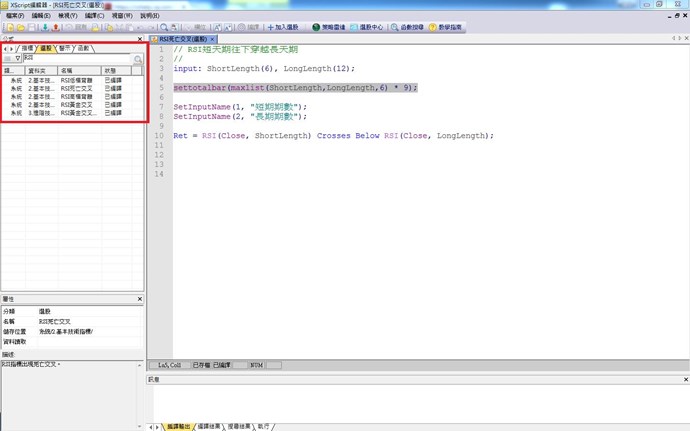Switch to the 指標 tab

(27, 48)
